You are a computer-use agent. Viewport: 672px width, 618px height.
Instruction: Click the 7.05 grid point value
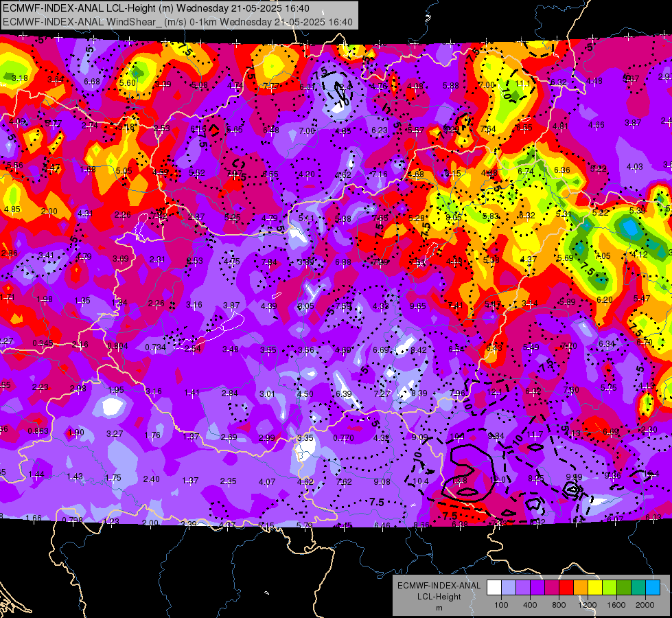pos(603,256)
